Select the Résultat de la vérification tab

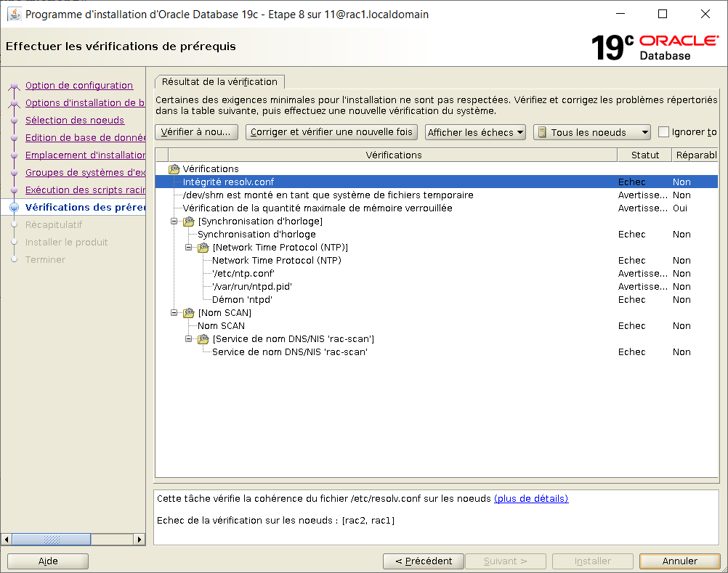point(219,81)
